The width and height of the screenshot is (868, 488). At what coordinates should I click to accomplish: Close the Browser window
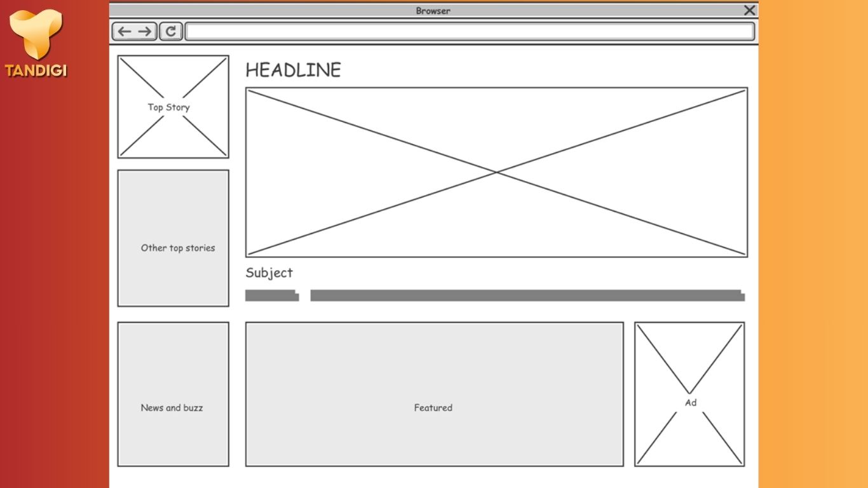[750, 10]
